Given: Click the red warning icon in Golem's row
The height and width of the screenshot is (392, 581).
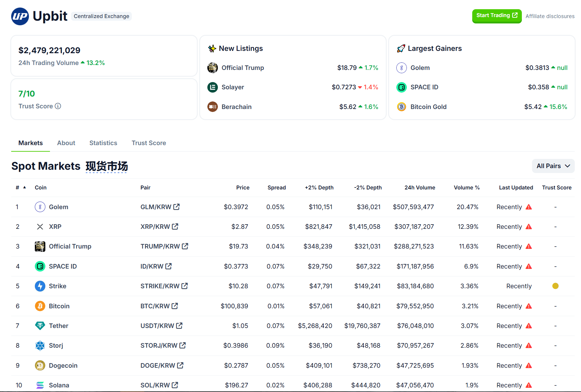Looking at the screenshot, I should tap(529, 207).
